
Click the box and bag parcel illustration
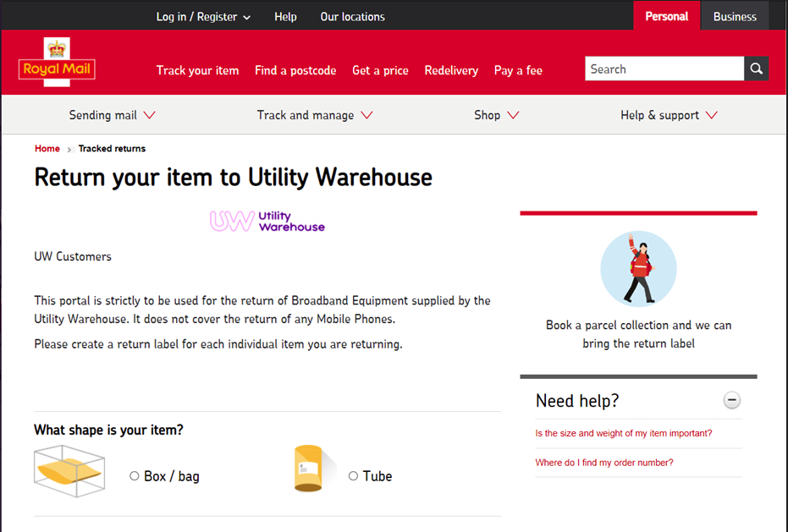tap(69, 471)
